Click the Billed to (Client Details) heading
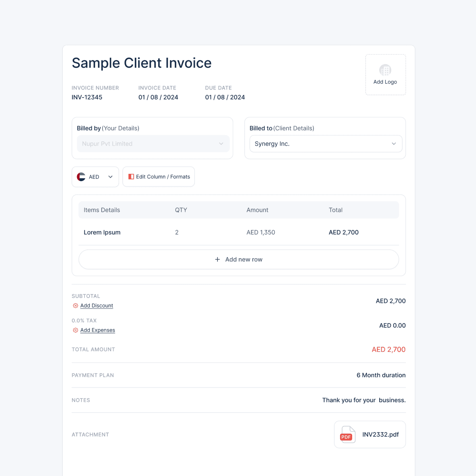 [282, 128]
